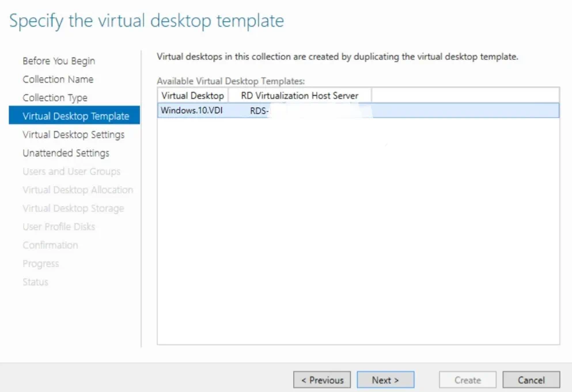
Task: Open the Collection Name step
Action: (x=58, y=79)
